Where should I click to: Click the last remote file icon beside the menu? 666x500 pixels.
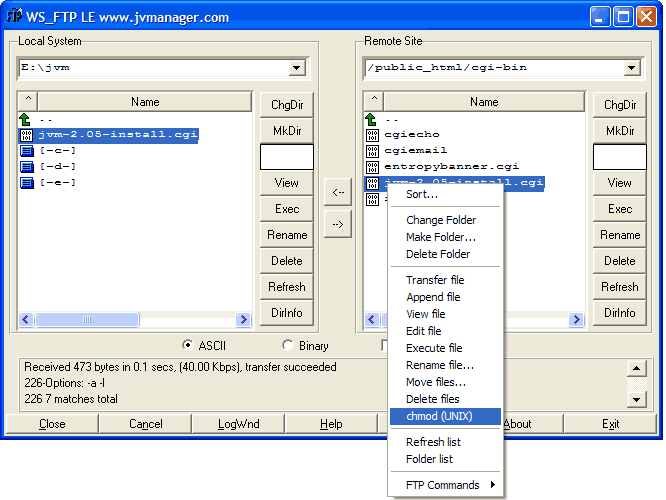pos(372,199)
